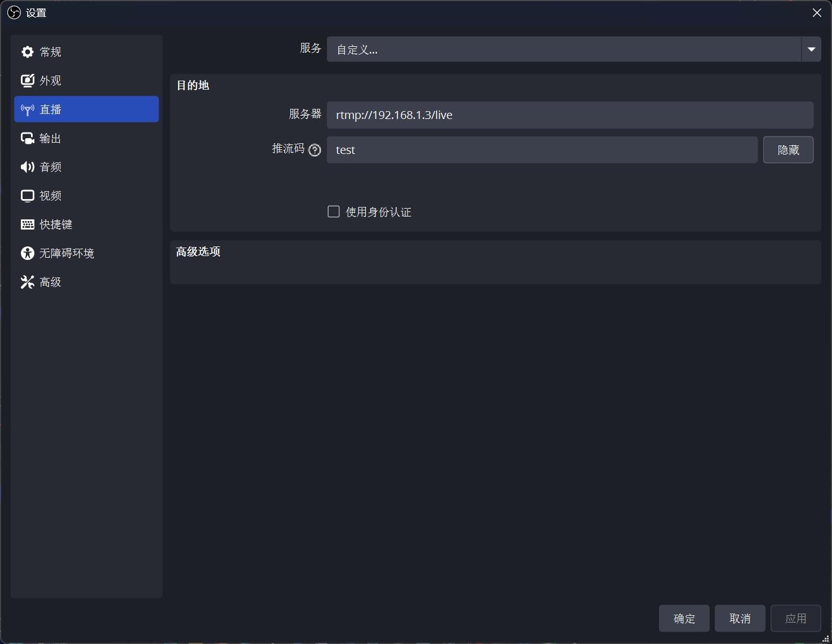Open the 快捷键 hotkeys settings
Viewport: 832px width, 644px height.
(86, 224)
